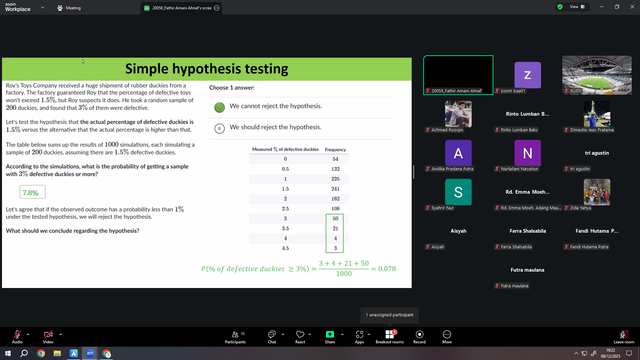Select 'We cannot reject the hypothesis' option

pos(220,107)
